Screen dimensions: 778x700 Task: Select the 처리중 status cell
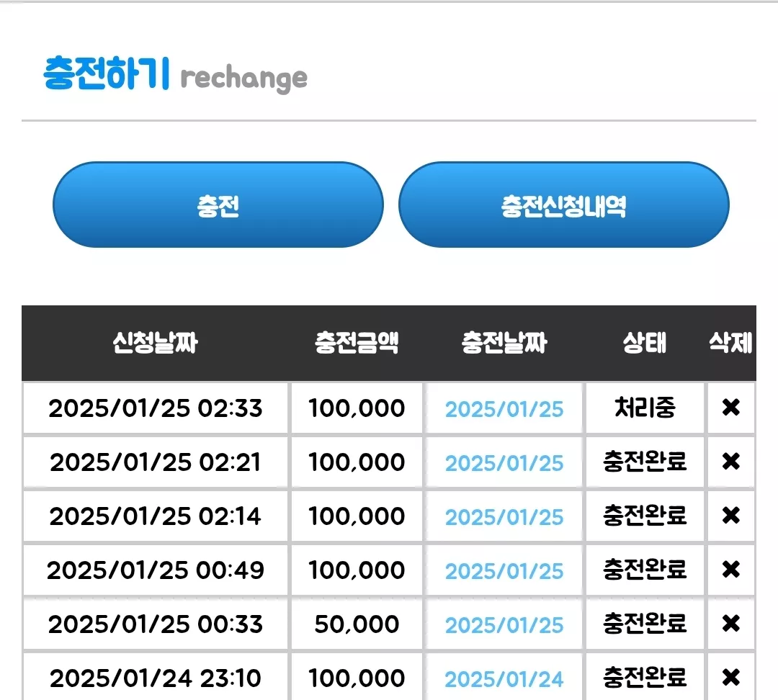coord(645,408)
